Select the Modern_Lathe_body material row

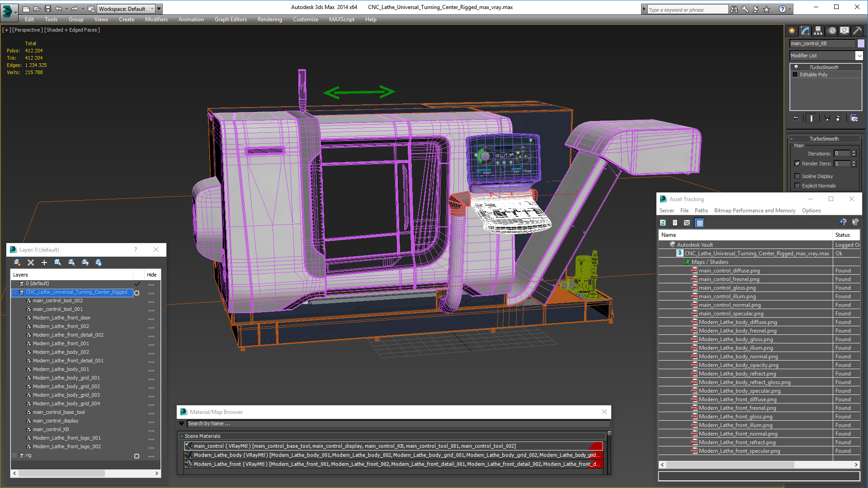pyautogui.click(x=393, y=455)
